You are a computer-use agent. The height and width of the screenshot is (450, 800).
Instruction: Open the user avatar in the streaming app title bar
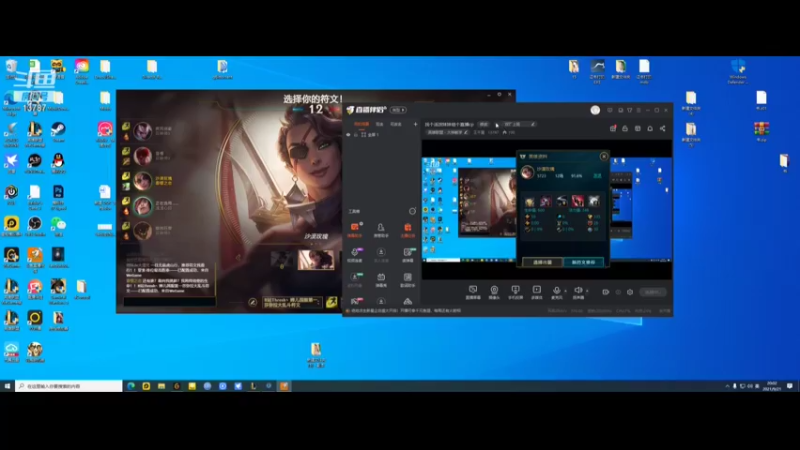coord(595,110)
